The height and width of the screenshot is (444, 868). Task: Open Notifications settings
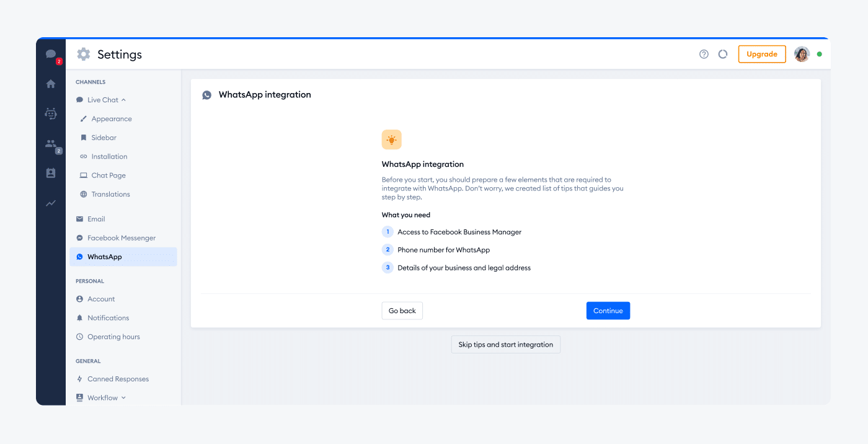click(x=108, y=318)
